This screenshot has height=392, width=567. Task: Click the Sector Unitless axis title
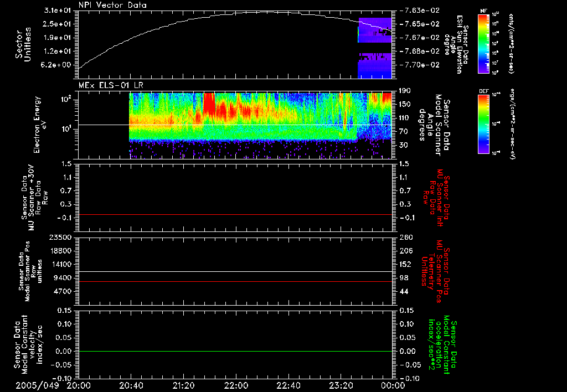click(x=23, y=44)
